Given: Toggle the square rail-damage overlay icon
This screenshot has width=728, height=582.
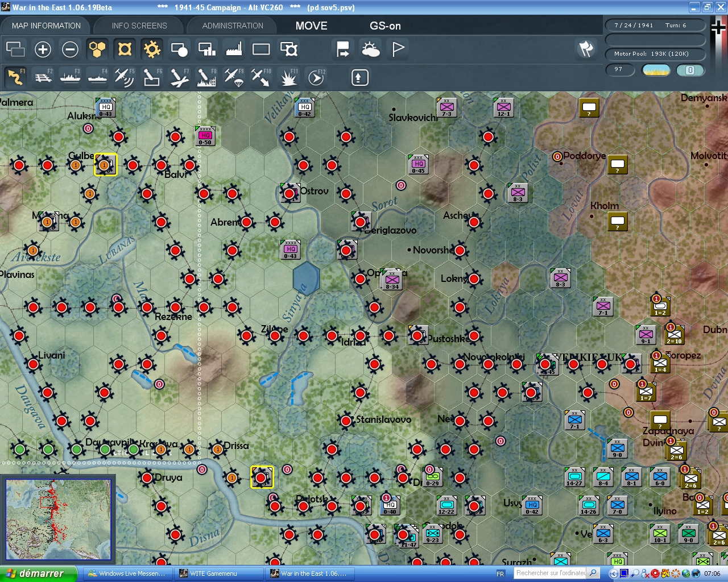Looking at the screenshot, I should pos(125,49).
